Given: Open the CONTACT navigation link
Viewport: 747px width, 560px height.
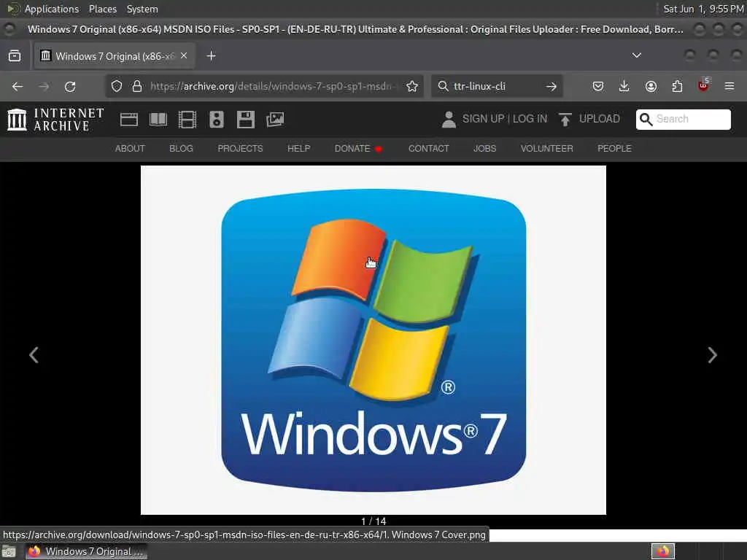Looking at the screenshot, I should [x=429, y=149].
